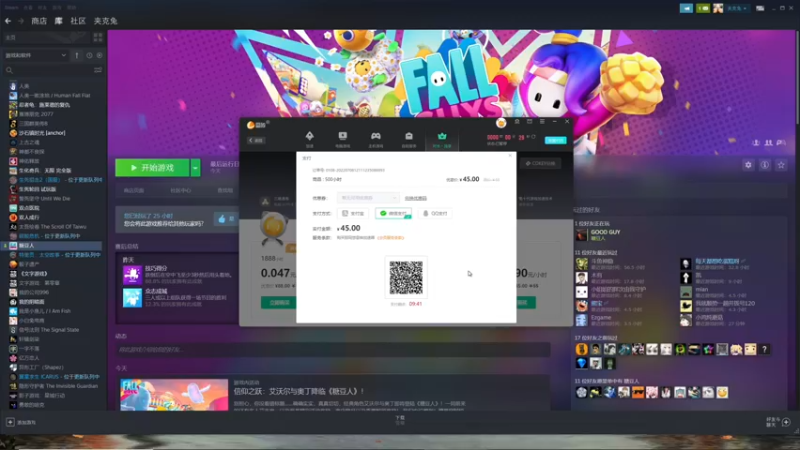Select QQ Pay payment method

tap(435, 213)
